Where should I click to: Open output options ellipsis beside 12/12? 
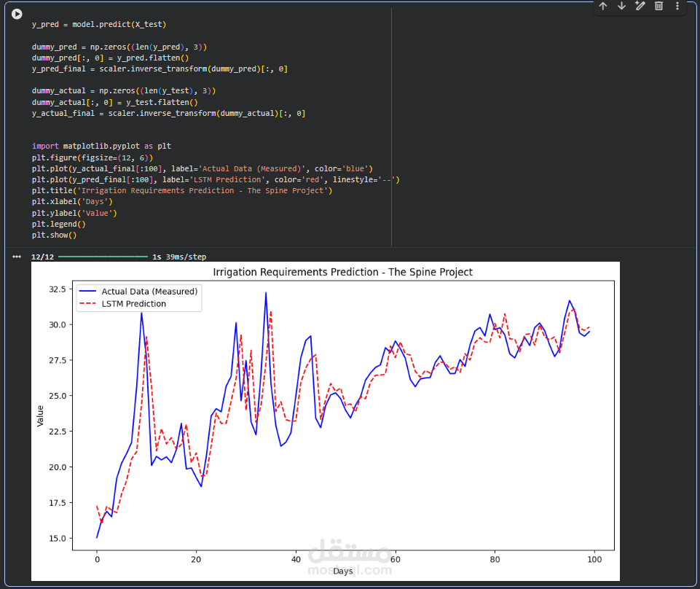tap(17, 257)
